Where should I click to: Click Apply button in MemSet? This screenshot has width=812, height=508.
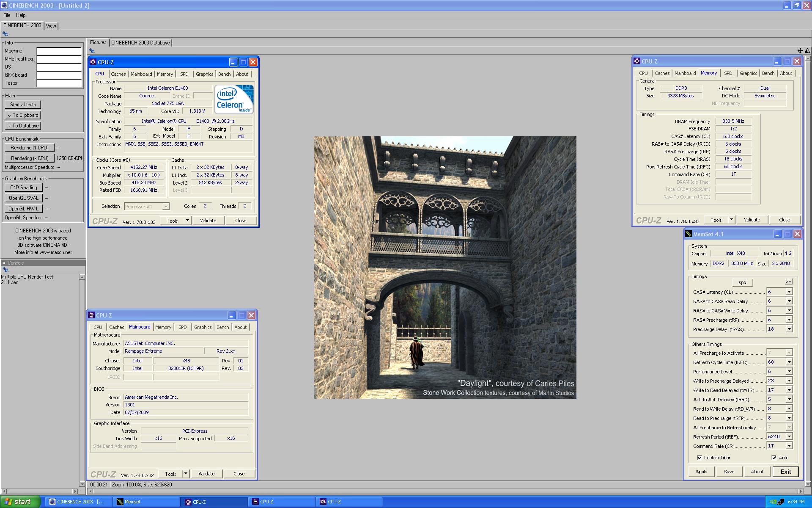click(701, 472)
